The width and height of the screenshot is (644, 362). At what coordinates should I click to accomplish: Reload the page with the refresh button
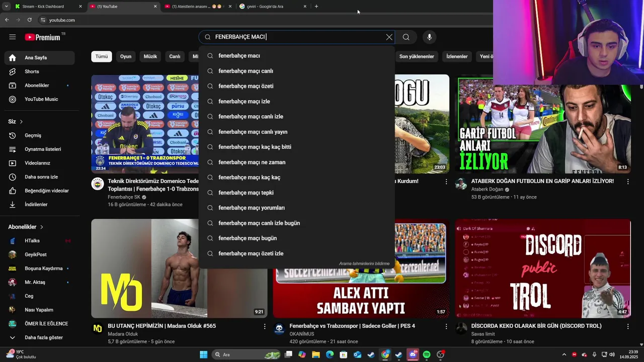coord(30,20)
